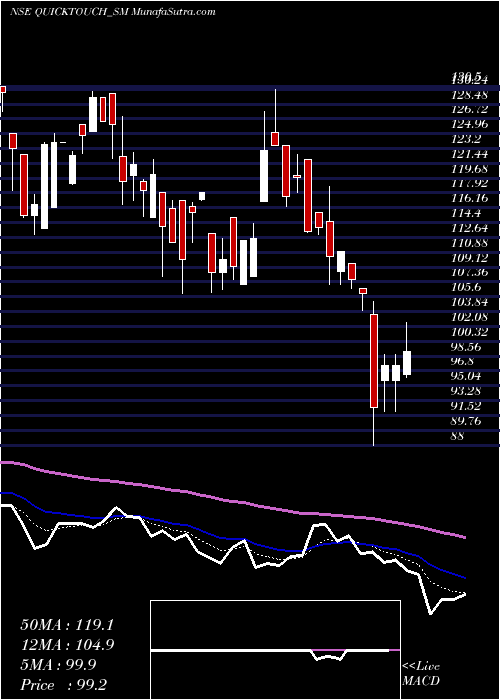Click the tall red candle from 102 down to 91

pos(374,361)
